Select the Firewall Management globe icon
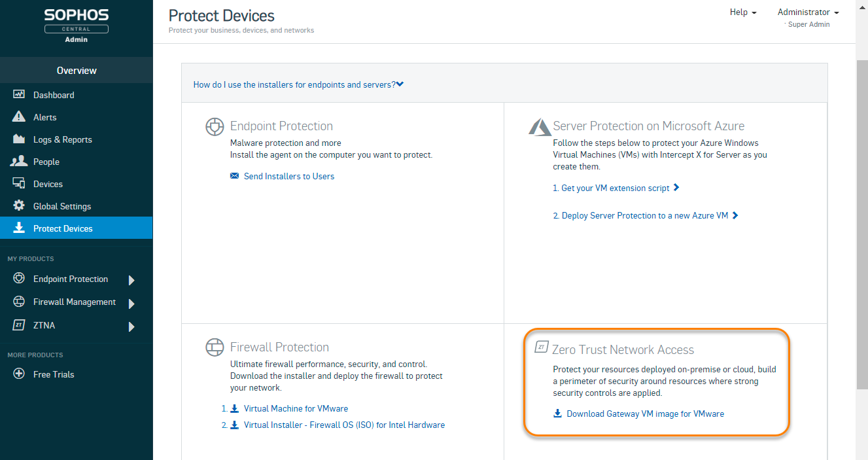The height and width of the screenshot is (460, 868). tap(19, 302)
